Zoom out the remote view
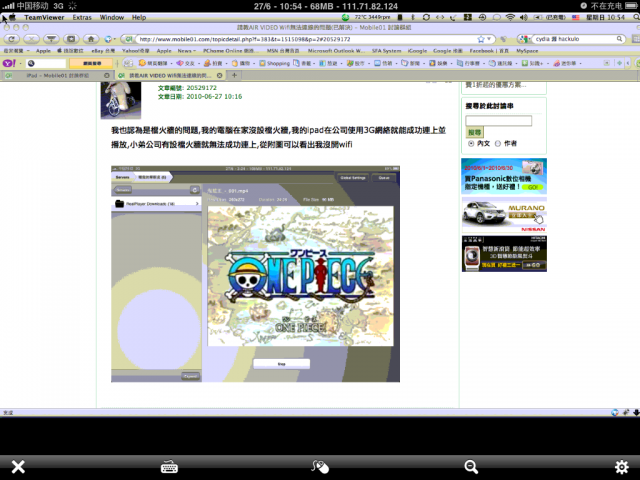 (471, 467)
